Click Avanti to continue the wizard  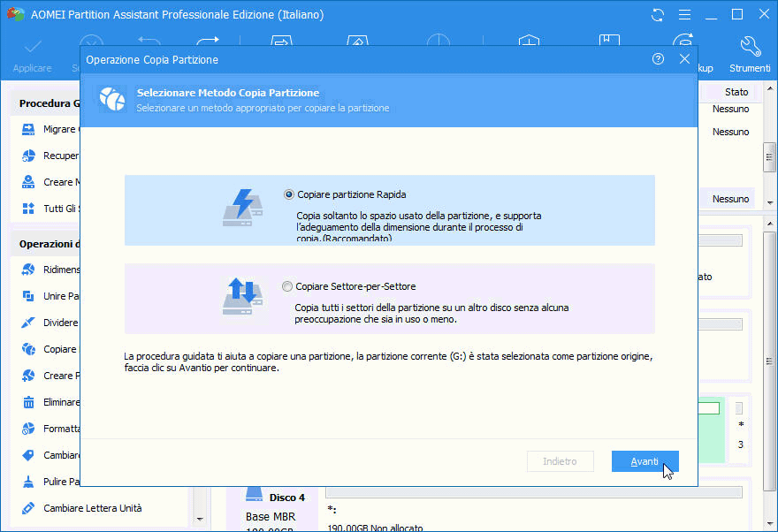click(x=645, y=461)
